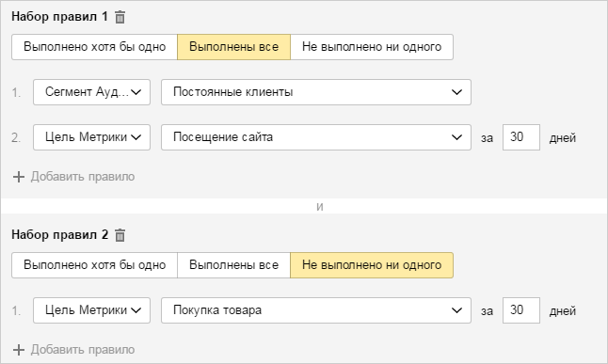Select 'Не выполнено ни одного' in set 1
The width and height of the screenshot is (608, 364).
point(372,47)
